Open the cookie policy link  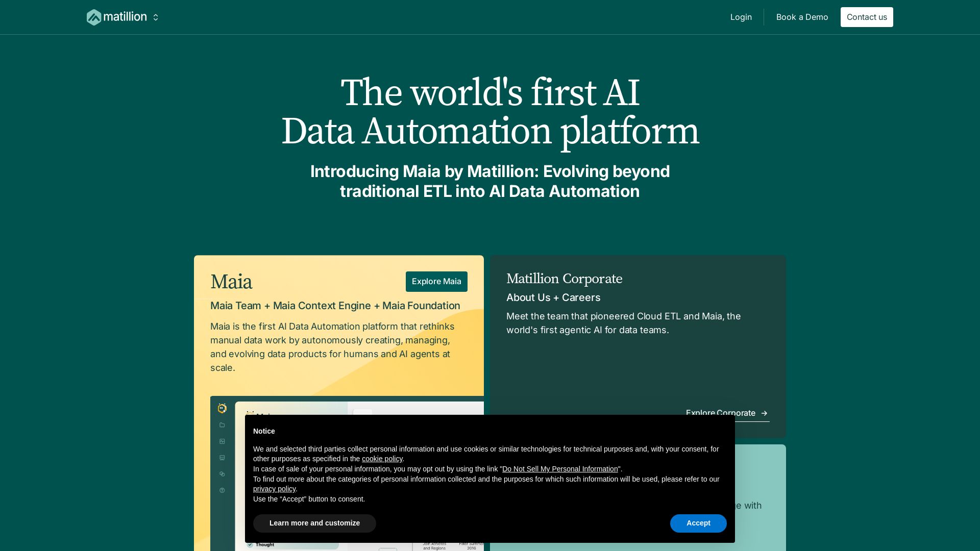382,459
